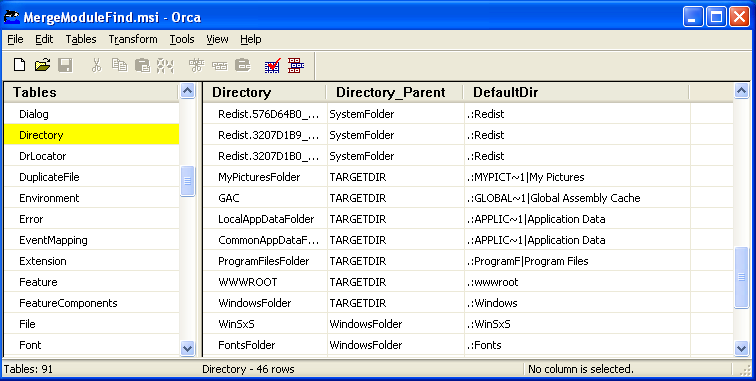Click the tables list scrollbar thumb
The width and height of the screenshot is (756, 381).
tap(188, 181)
